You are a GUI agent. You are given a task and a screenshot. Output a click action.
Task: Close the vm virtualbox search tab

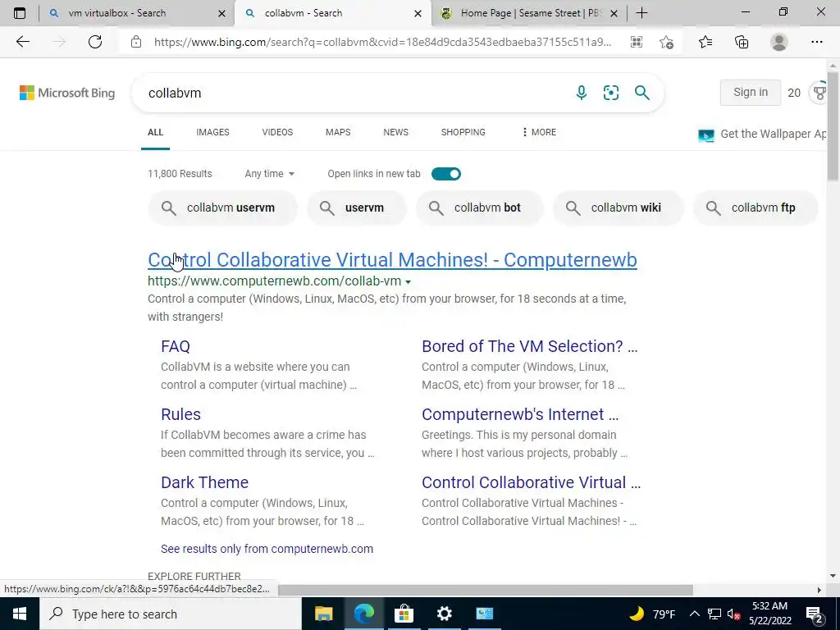coord(221,13)
